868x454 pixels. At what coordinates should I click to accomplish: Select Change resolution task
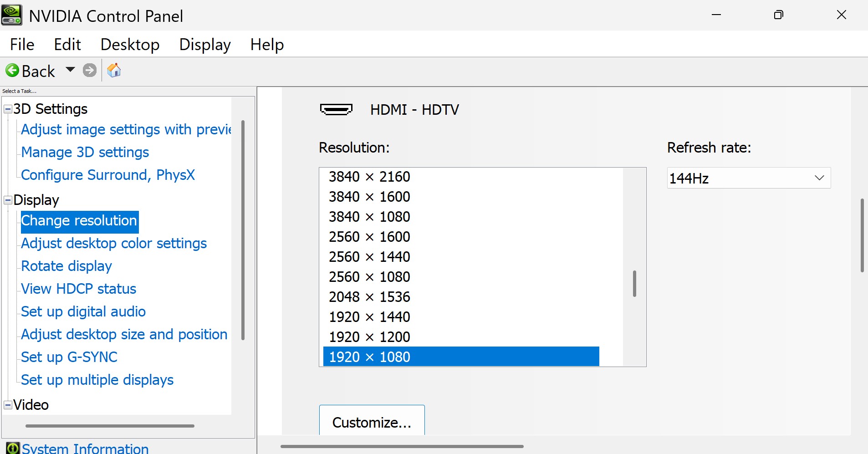(x=79, y=221)
